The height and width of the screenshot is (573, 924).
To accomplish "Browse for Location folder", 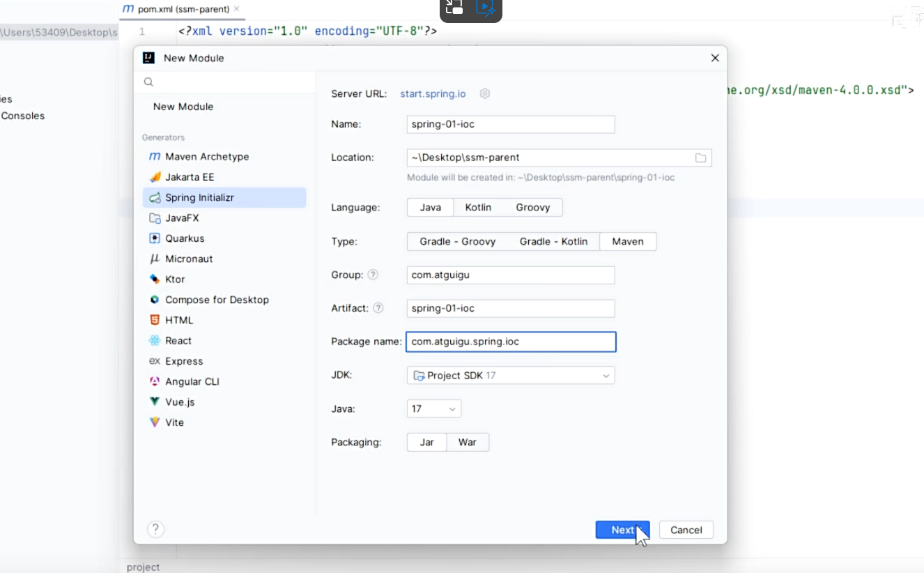I will (x=700, y=158).
